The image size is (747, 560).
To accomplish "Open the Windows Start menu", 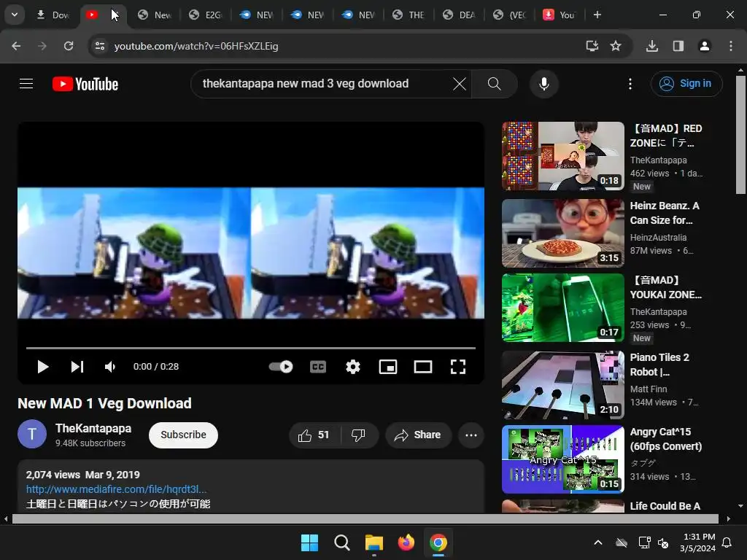I will click(309, 542).
